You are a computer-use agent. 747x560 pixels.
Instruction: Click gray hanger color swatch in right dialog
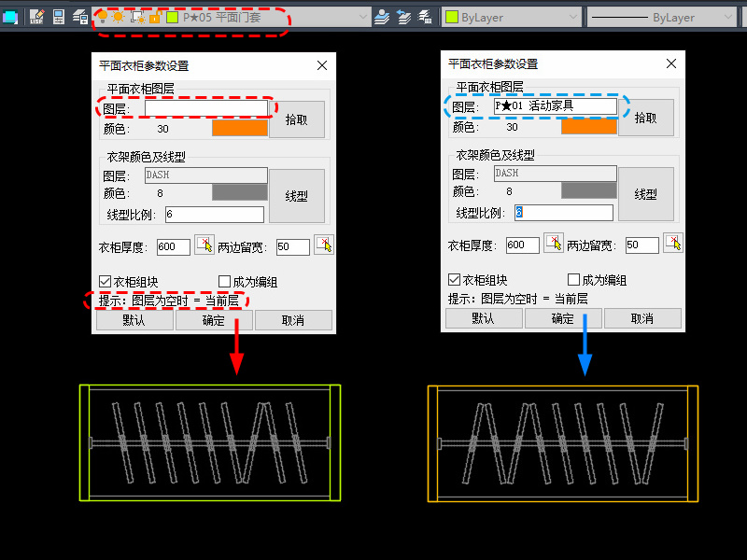point(589,190)
